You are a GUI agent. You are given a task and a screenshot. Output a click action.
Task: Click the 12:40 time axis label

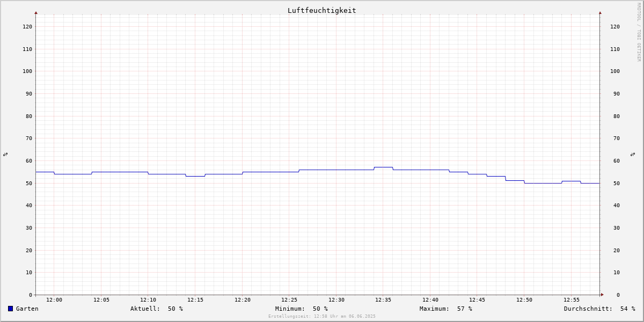[x=430, y=300]
